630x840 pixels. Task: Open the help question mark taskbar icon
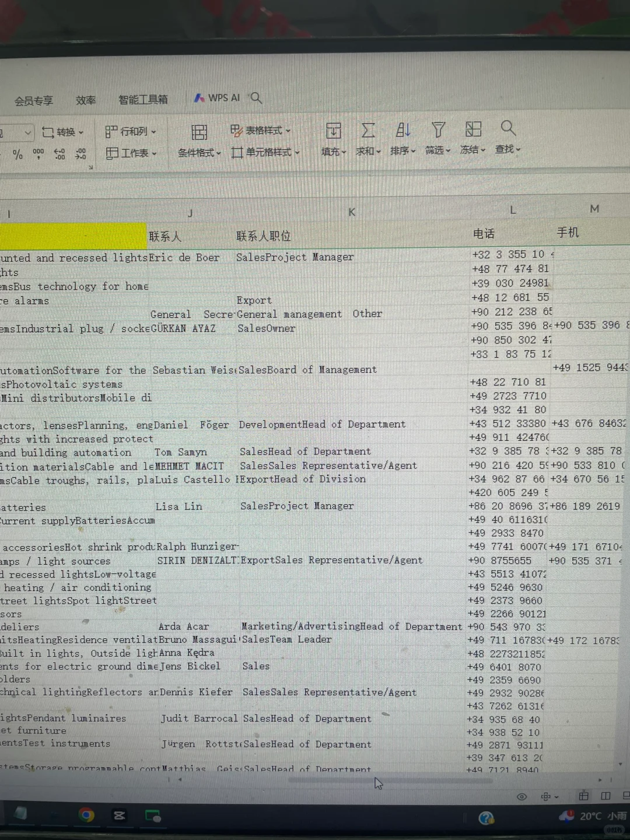click(486, 818)
